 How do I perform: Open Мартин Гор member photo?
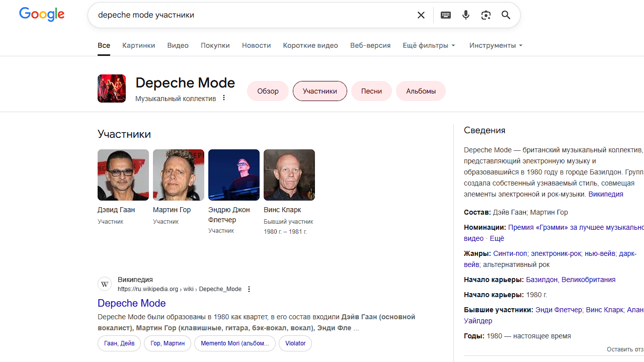[x=179, y=175]
